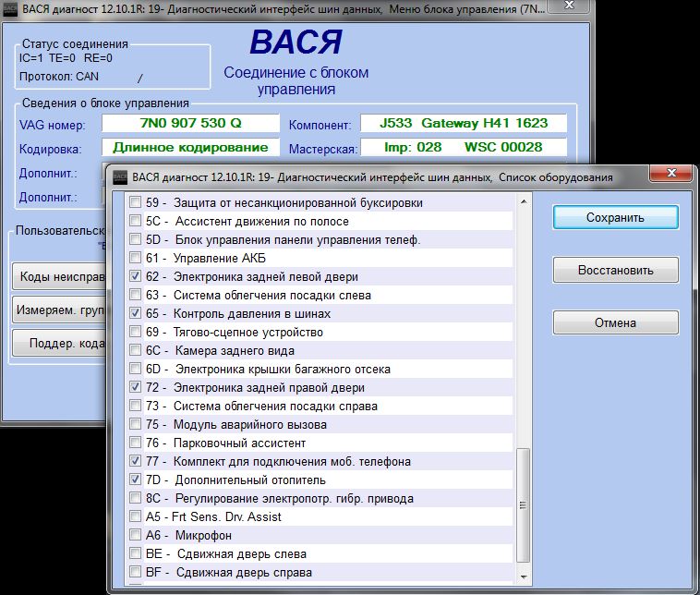Click the Восстановить (Restore) button

[x=616, y=270]
